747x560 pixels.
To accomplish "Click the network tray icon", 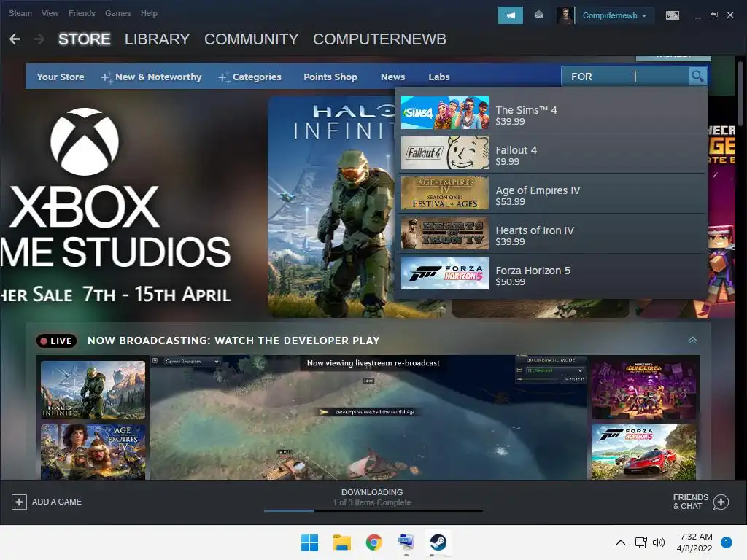I will coord(640,542).
